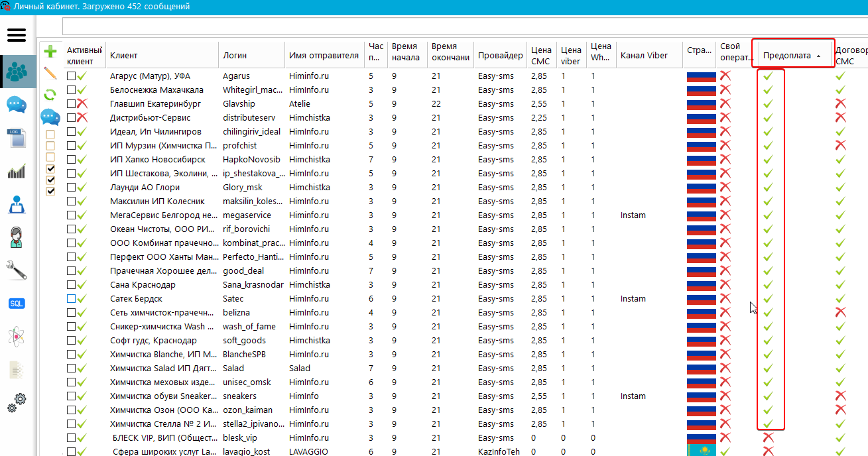
Task: Toggle active client checkbox for Главшип Екатеринбург
Action: (x=71, y=103)
